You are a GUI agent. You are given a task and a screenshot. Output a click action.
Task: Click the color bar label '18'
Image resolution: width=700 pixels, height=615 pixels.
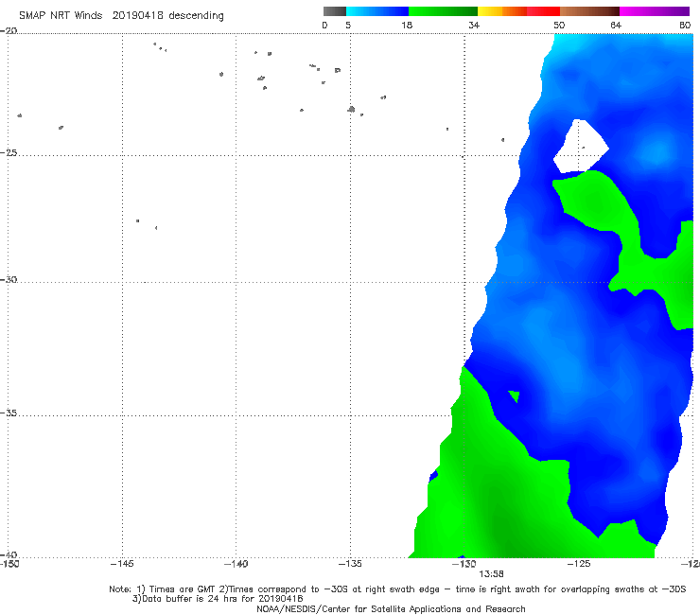407,25
